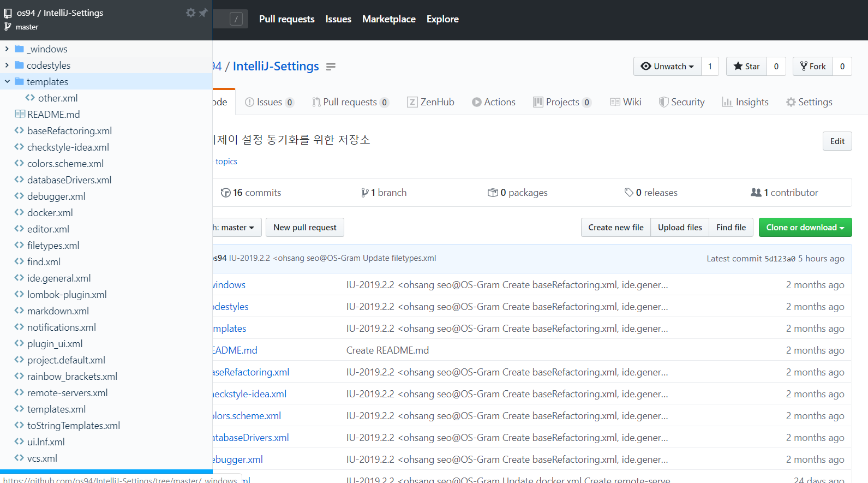Open latest commit 5d123a0 hash link
868x483 pixels.
point(780,259)
